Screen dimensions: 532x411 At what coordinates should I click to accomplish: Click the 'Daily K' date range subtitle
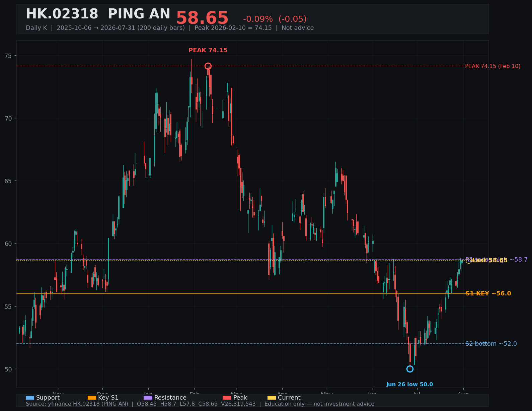[170, 28]
